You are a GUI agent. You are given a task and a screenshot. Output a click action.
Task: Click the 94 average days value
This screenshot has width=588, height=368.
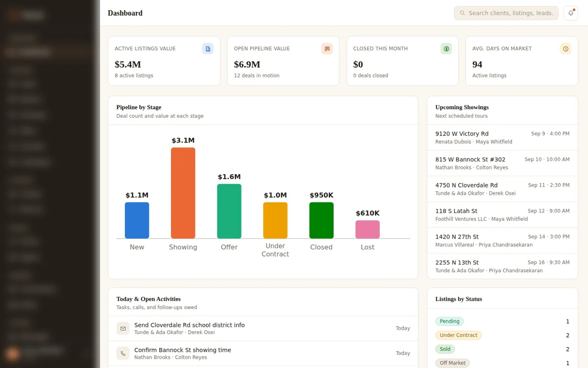click(x=477, y=64)
